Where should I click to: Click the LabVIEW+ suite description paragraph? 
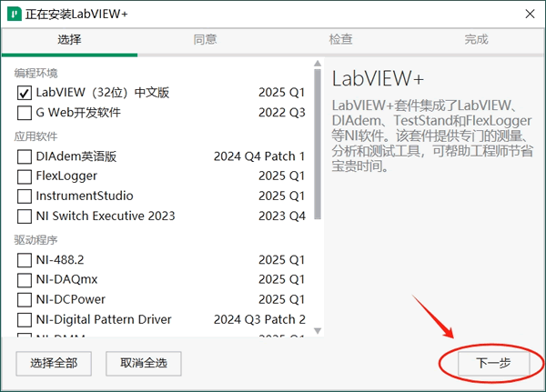coord(432,136)
